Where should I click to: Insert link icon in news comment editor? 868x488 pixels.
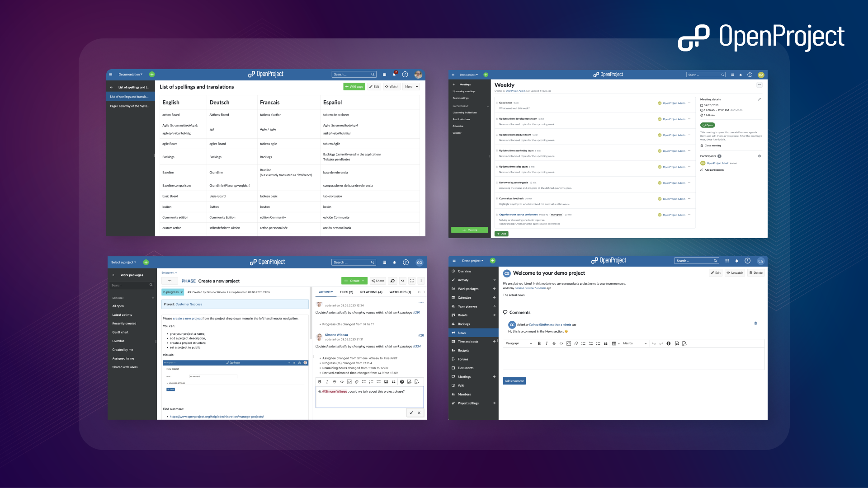pyautogui.click(x=576, y=343)
